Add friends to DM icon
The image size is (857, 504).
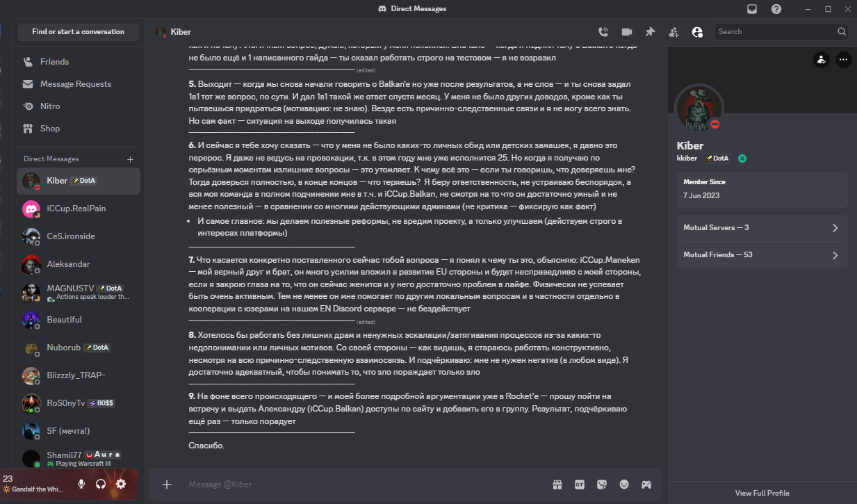(x=674, y=32)
